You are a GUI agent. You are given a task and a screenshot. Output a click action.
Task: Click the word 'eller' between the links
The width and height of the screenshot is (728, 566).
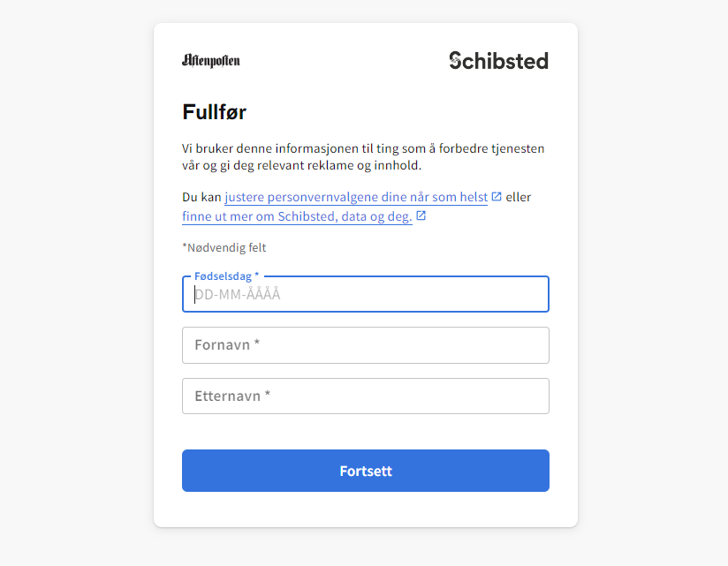(x=519, y=197)
